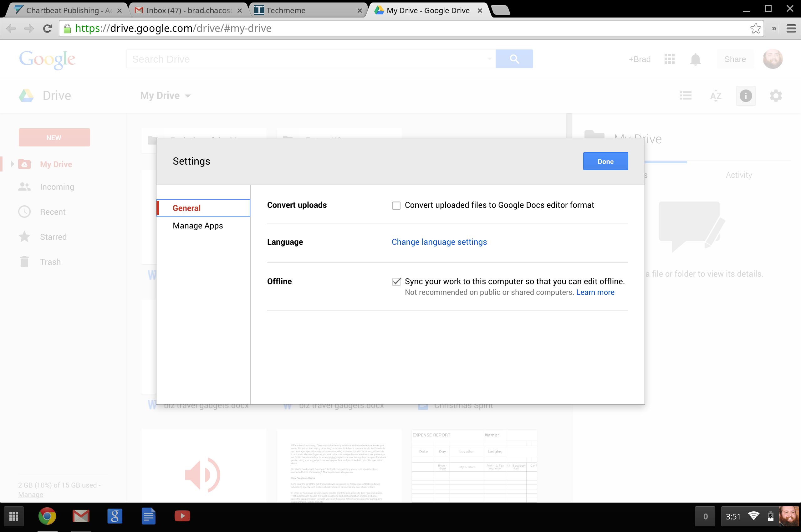
Task: Open the expense report thumbnail
Action: click(474, 466)
